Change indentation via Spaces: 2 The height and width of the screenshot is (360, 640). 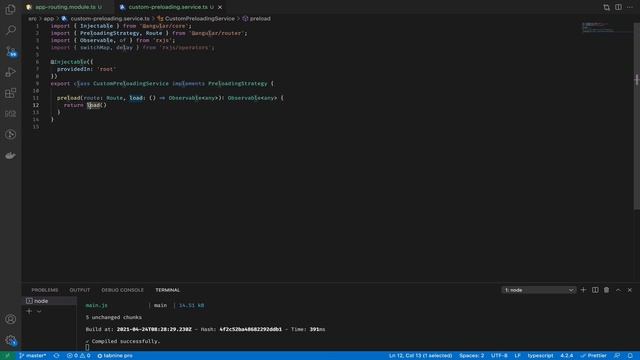pyautogui.click(x=471, y=356)
